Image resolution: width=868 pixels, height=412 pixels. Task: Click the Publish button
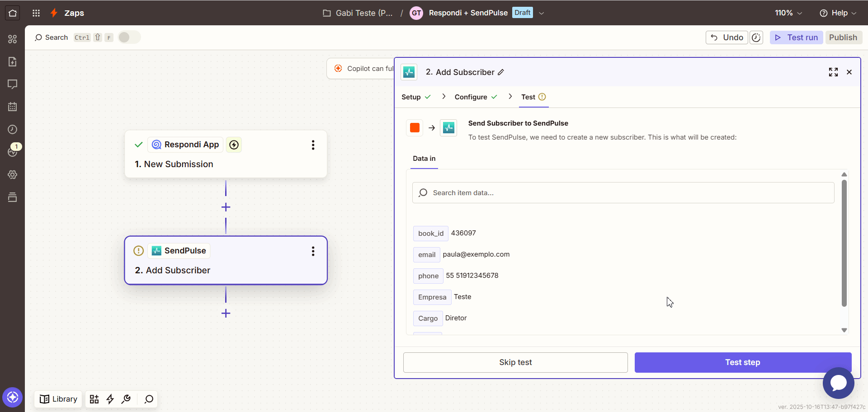[x=843, y=37]
